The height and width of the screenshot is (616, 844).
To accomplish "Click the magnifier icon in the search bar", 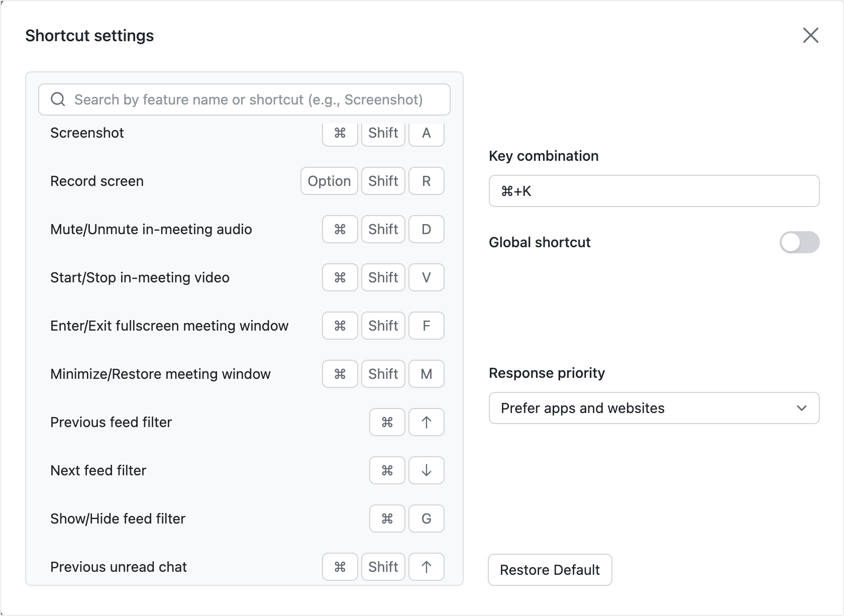I will point(58,99).
